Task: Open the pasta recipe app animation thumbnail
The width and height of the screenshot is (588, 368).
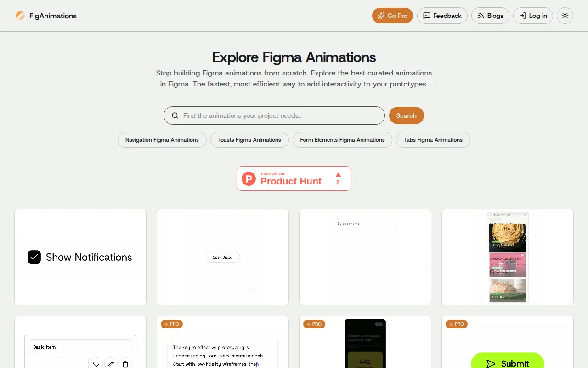Action: [x=508, y=257]
